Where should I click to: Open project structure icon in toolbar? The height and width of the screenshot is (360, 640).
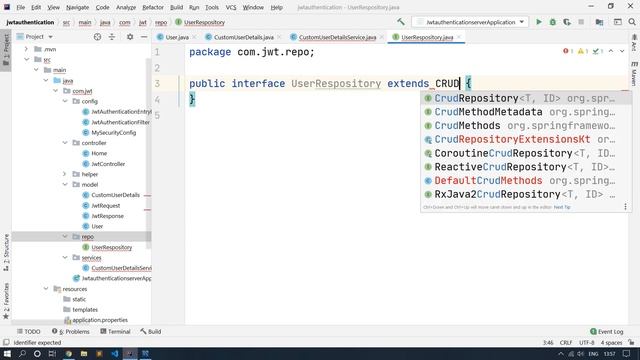point(599,22)
